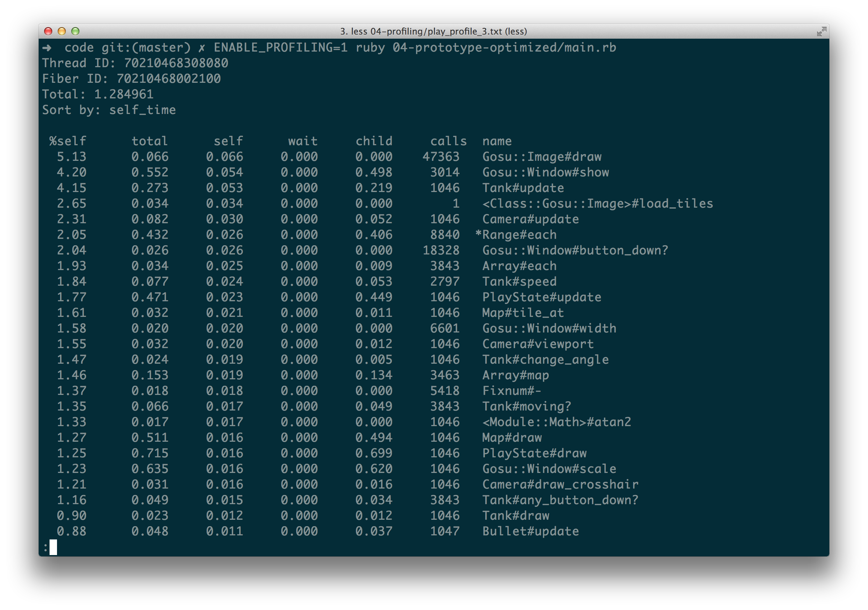Select the Tank#update method name

tap(523, 188)
